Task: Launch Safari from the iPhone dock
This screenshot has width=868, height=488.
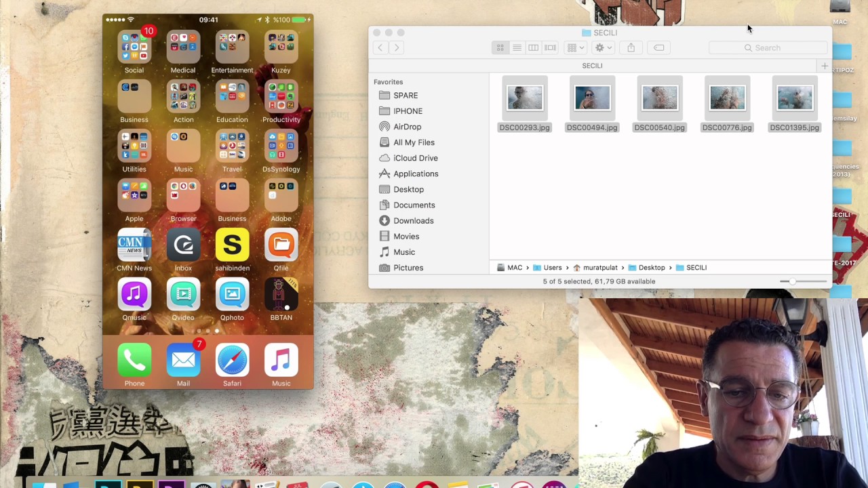Action: click(232, 360)
